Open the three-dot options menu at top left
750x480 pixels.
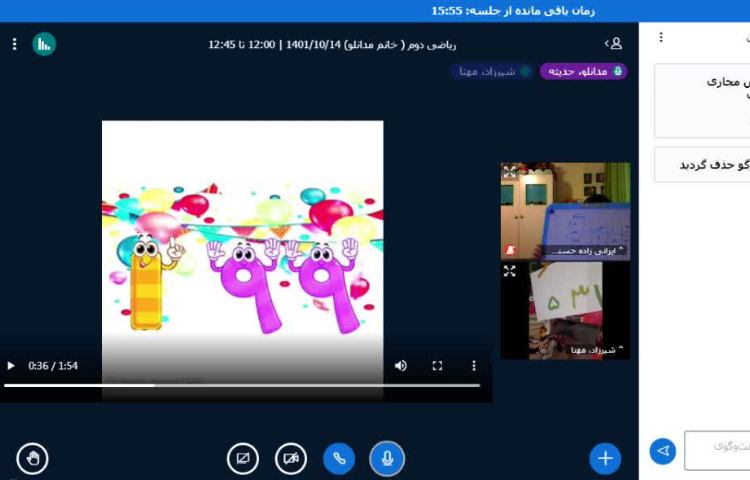click(x=14, y=44)
